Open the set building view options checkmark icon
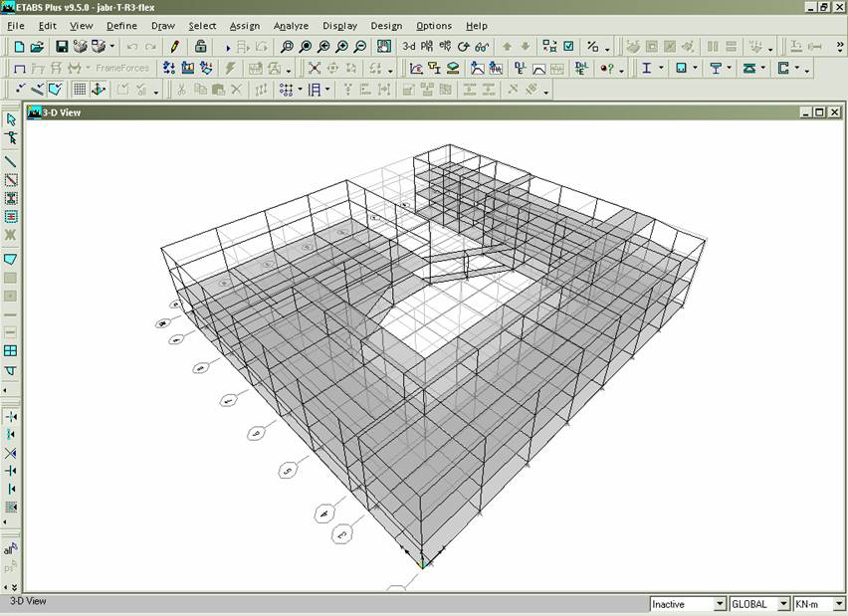The image size is (848, 616). 568,47
